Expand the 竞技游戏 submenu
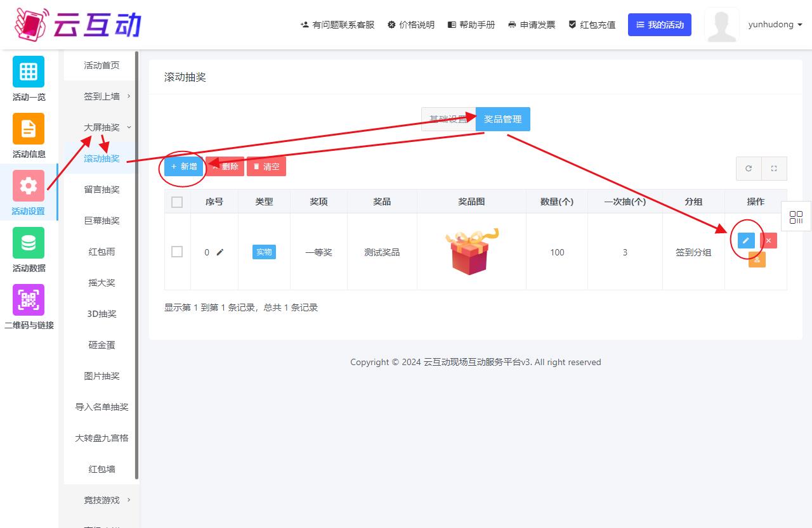 click(101, 500)
